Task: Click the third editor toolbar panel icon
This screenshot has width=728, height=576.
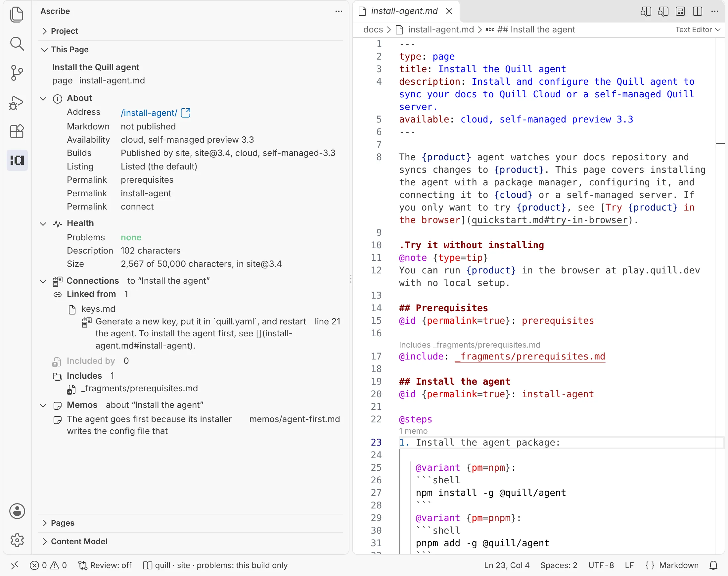Action: [x=680, y=12]
